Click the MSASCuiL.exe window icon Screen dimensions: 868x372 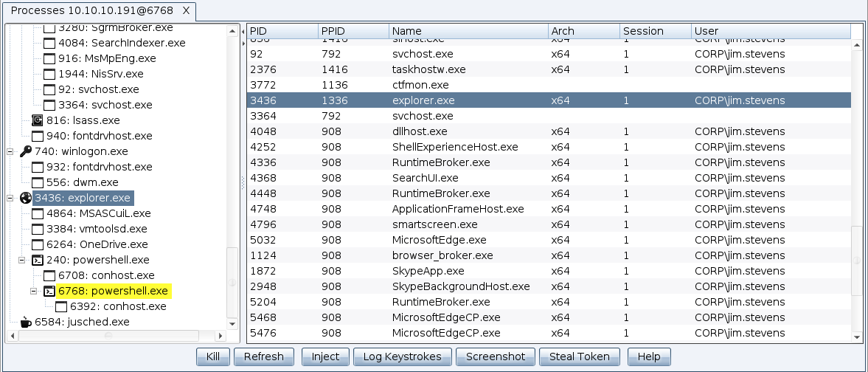pos(38,213)
